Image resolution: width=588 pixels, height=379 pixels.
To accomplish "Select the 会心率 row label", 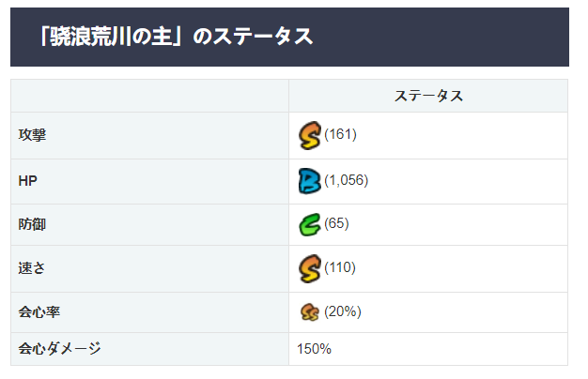I will (39, 312).
